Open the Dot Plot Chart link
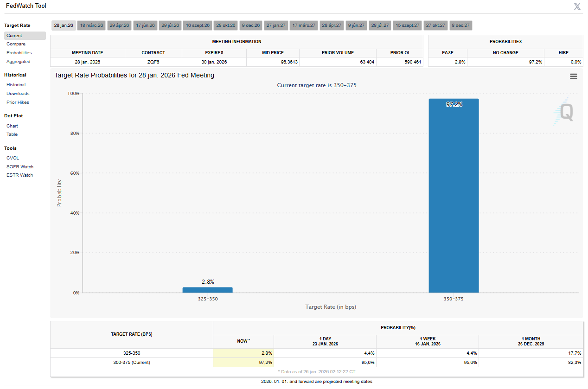The width and height of the screenshot is (588, 389). (x=12, y=126)
